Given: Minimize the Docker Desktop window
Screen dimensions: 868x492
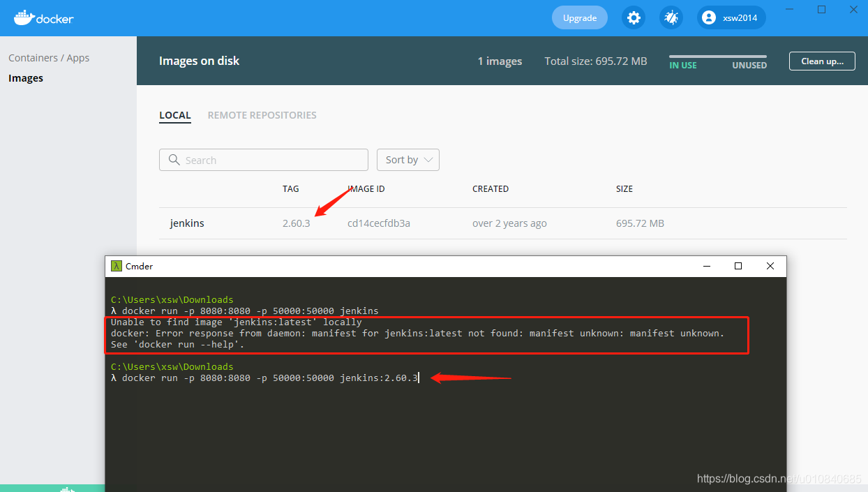Looking at the screenshot, I should point(789,9).
